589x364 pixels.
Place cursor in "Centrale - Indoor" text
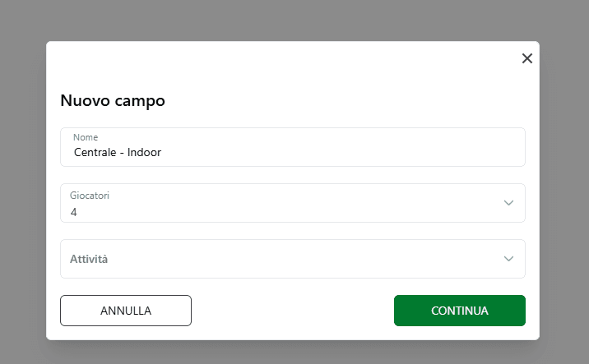(117, 152)
